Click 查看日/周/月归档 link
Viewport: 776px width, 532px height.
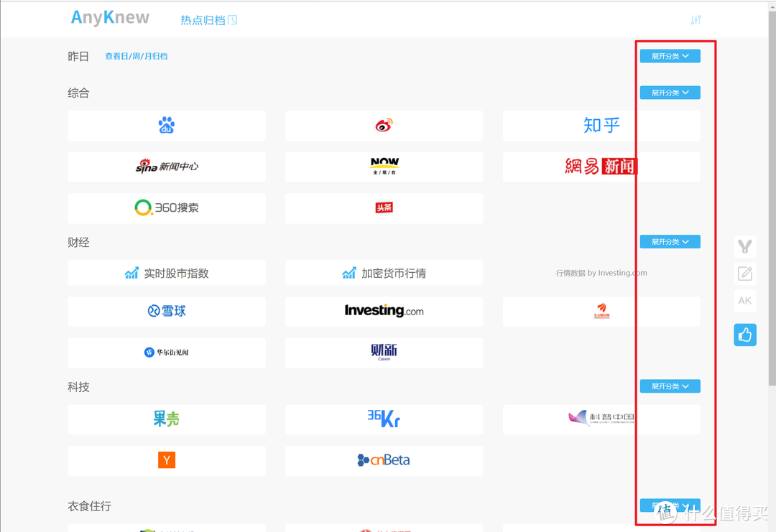click(x=136, y=57)
